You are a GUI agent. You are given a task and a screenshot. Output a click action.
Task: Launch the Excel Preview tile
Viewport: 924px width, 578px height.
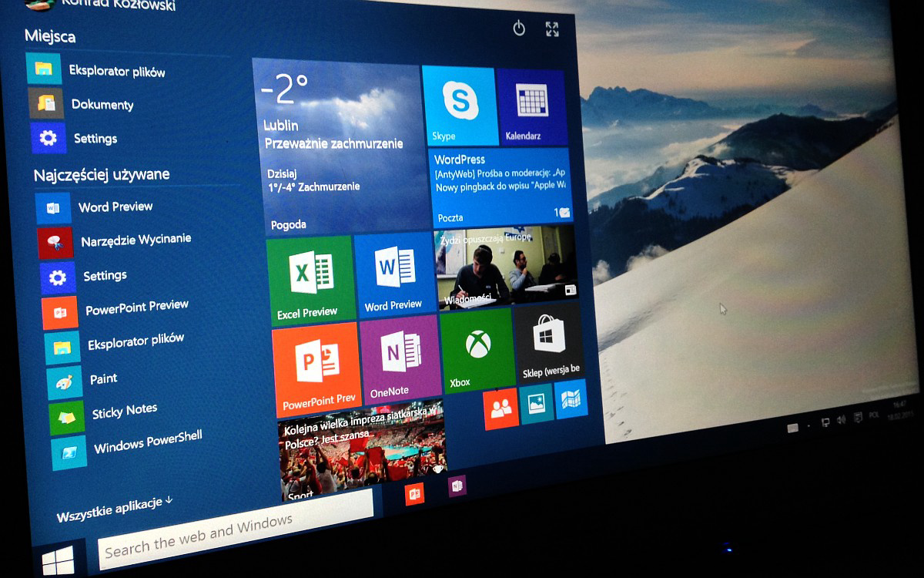(x=310, y=278)
